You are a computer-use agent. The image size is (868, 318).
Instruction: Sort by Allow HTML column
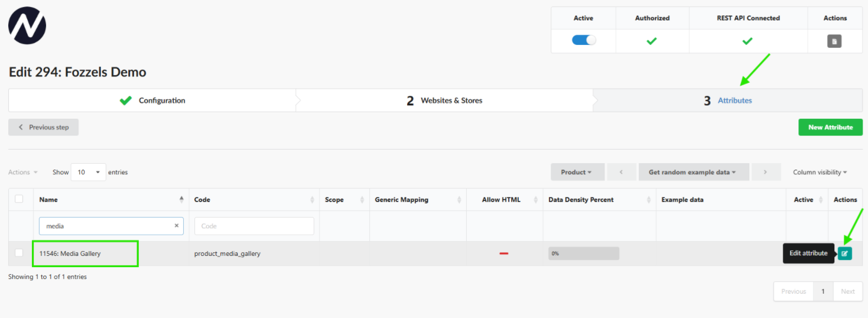(x=505, y=200)
